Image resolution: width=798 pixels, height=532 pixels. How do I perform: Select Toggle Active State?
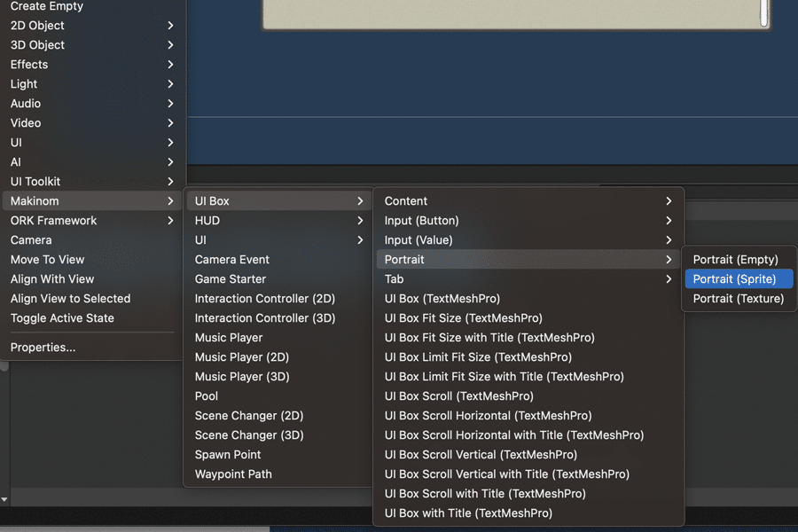91,318
